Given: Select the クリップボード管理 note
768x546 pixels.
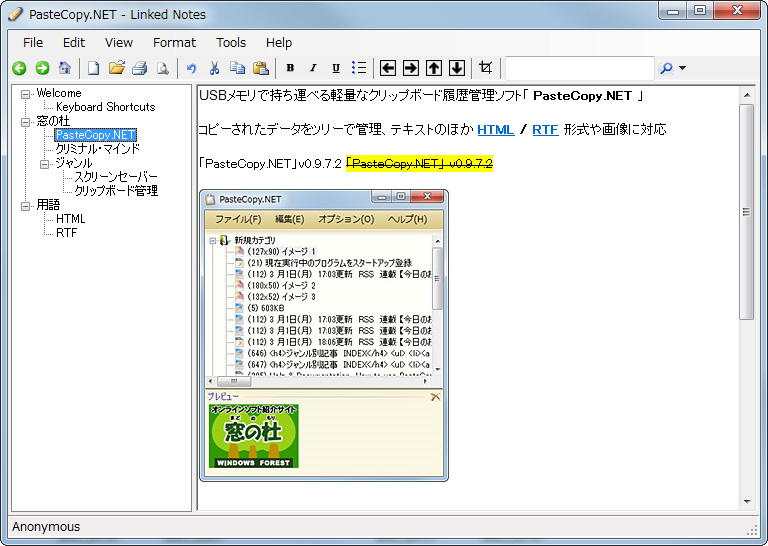Looking at the screenshot, I should (x=116, y=190).
